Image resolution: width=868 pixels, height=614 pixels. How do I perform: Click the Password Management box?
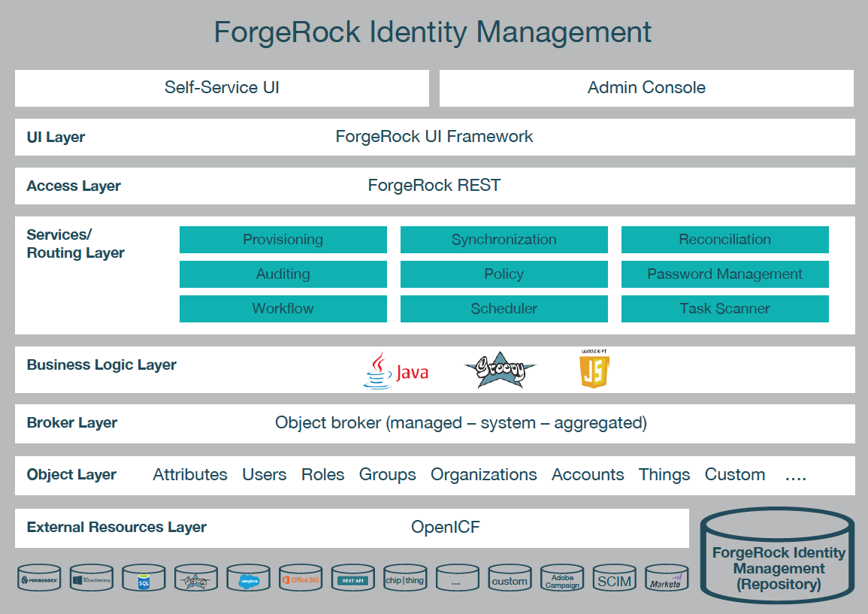click(724, 274)
